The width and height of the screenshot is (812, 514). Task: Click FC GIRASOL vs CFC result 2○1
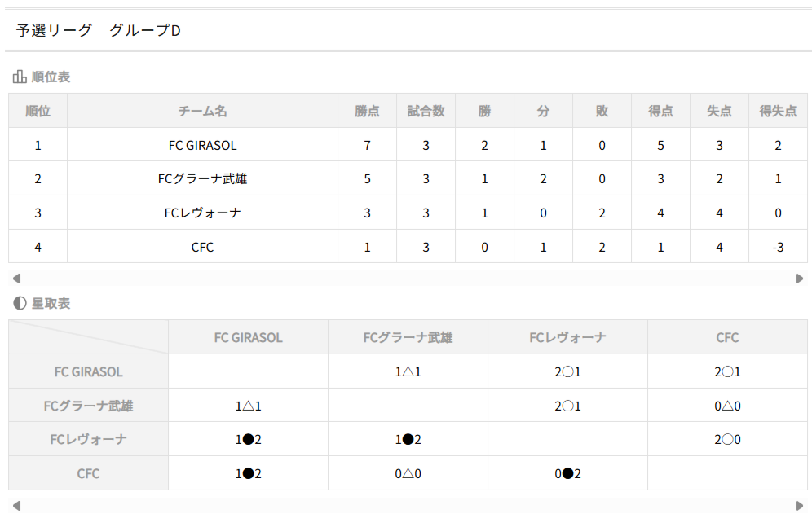pos(727,371)
